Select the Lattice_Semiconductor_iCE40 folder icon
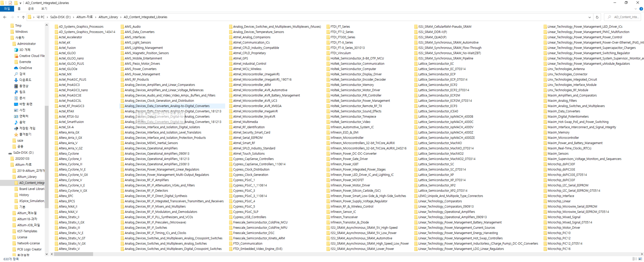 point(416,111)
